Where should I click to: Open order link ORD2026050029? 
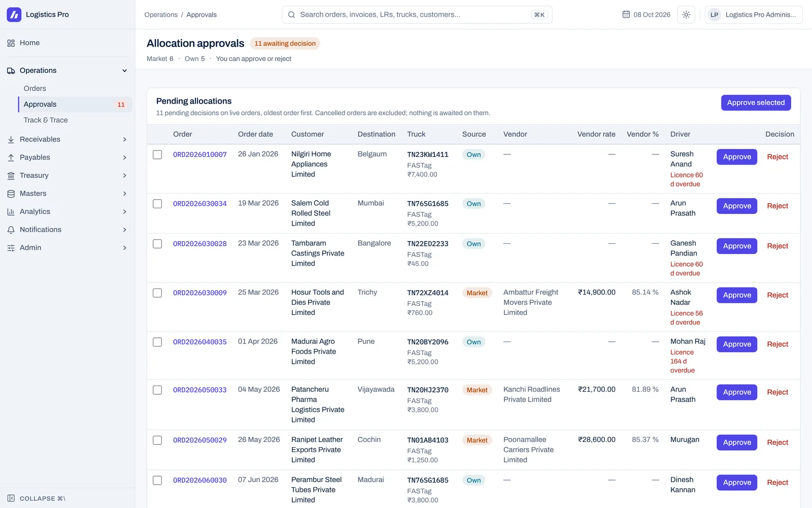(200, 440)
